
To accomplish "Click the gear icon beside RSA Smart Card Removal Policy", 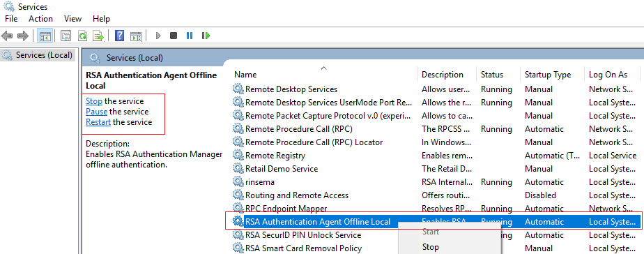I will click(238, 248).
